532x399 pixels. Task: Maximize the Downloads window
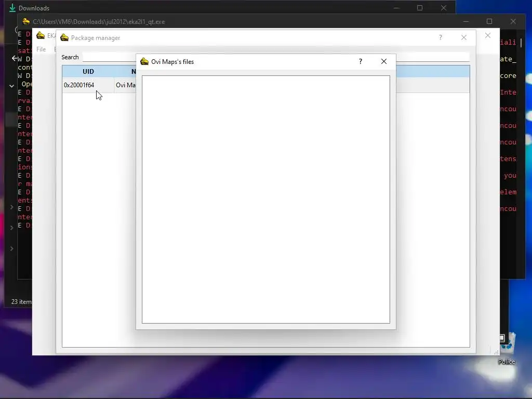(420, 8)
